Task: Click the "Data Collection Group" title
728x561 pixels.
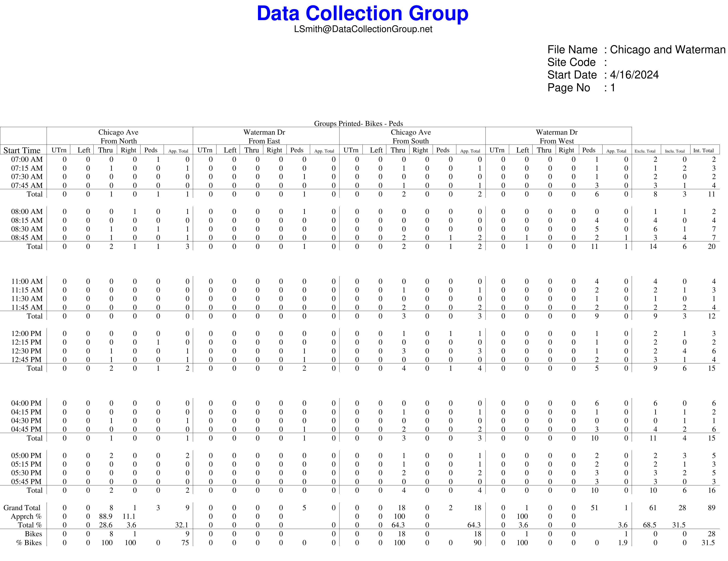Action: point(363,14)
